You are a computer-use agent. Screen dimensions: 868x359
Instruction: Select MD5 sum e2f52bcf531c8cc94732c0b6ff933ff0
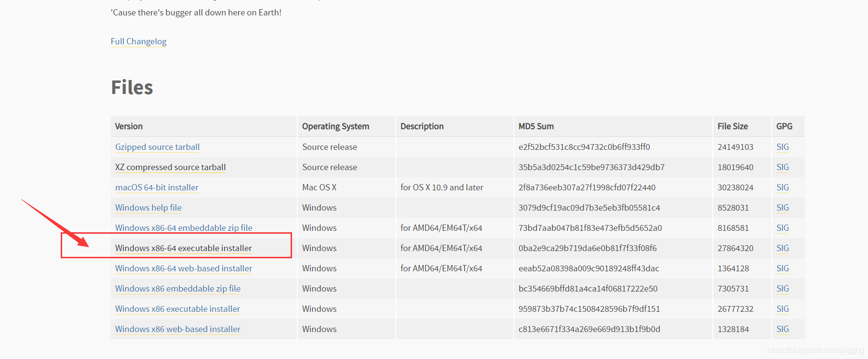click(584, 147)
